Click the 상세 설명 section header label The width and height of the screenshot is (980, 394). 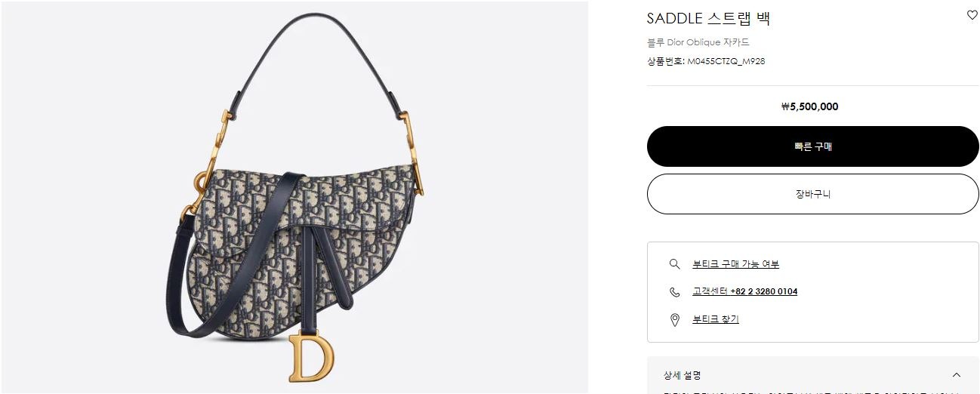[x=683, y=375]
